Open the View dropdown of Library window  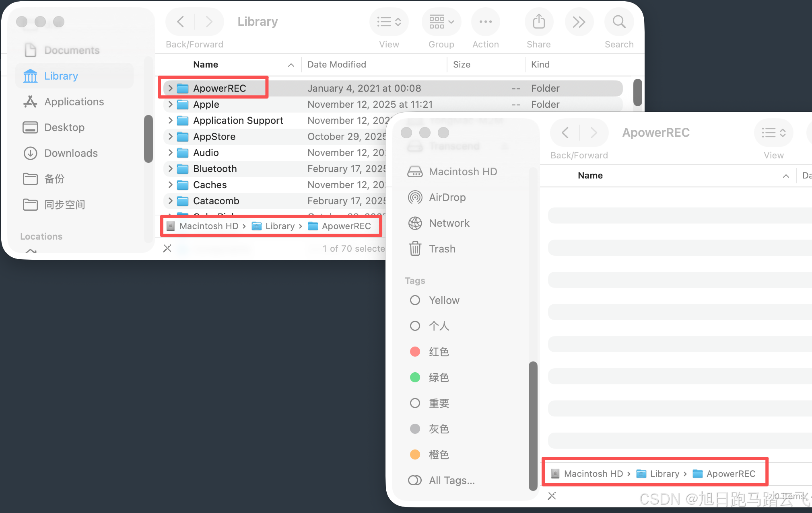(389, 22)
